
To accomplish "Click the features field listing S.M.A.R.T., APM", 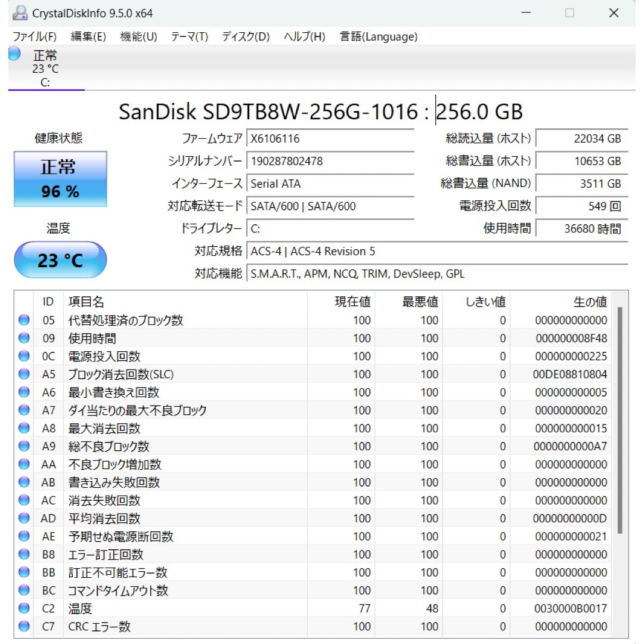I will tap(438, 274).
